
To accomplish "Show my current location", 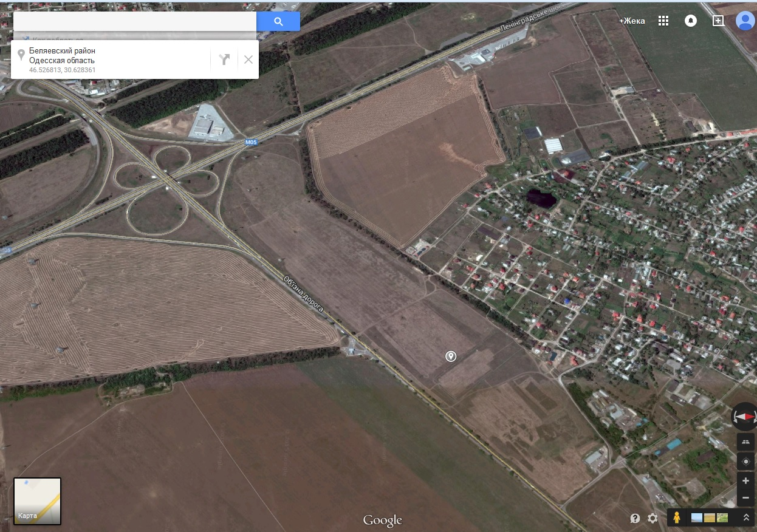I will click(x=745, y=462).
